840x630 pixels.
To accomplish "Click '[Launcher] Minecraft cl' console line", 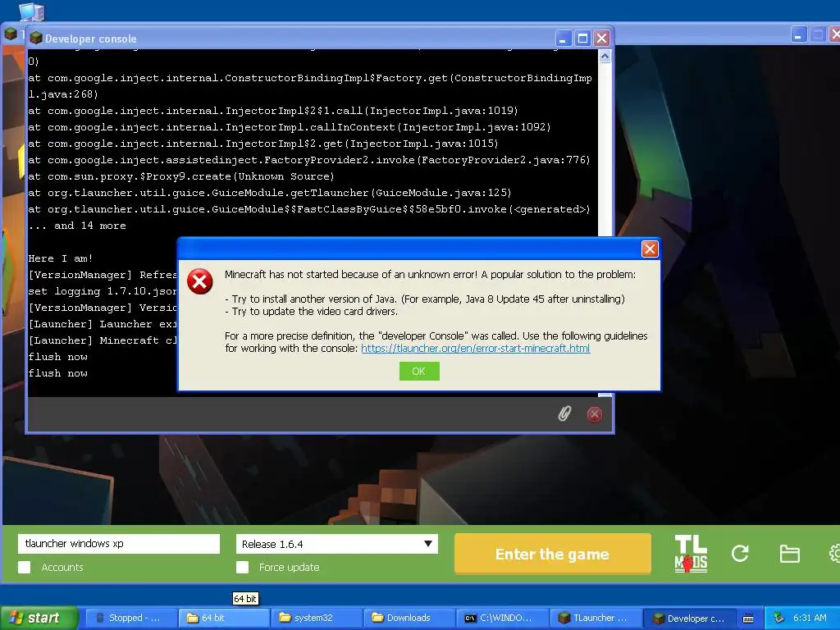I will pos(102,340).
